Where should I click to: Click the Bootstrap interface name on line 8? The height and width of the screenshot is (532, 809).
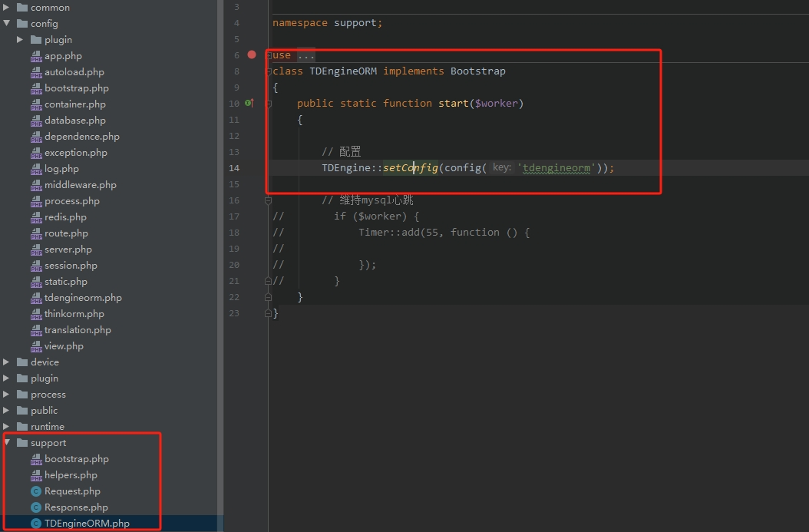point(477,71)
